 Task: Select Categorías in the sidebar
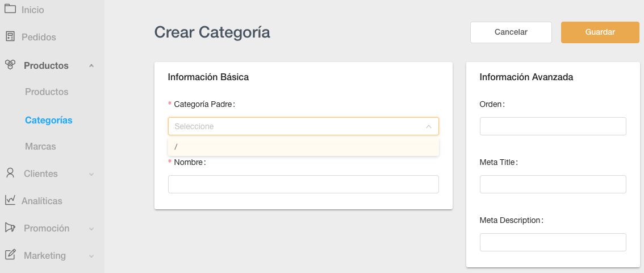click(x=48, y=121)
